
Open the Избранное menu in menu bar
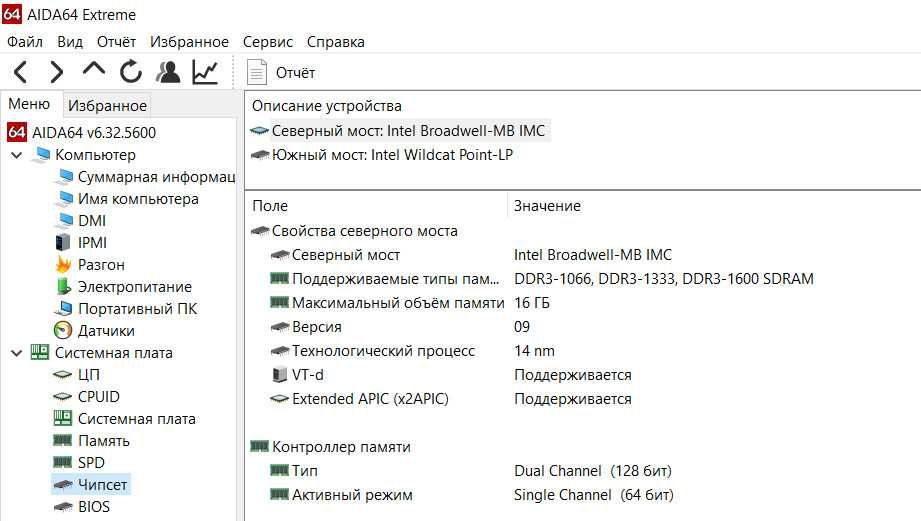point(189,42)
